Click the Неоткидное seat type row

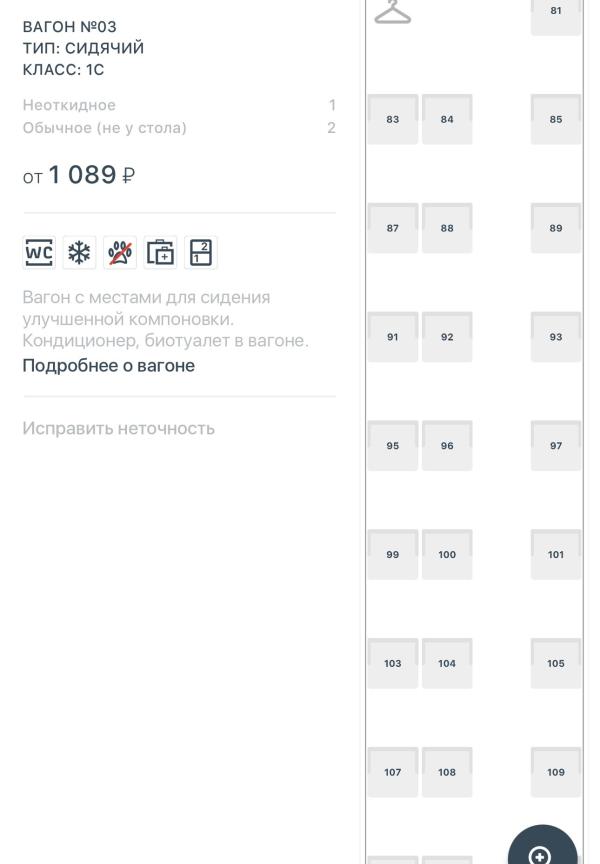(x=178, y=105)
